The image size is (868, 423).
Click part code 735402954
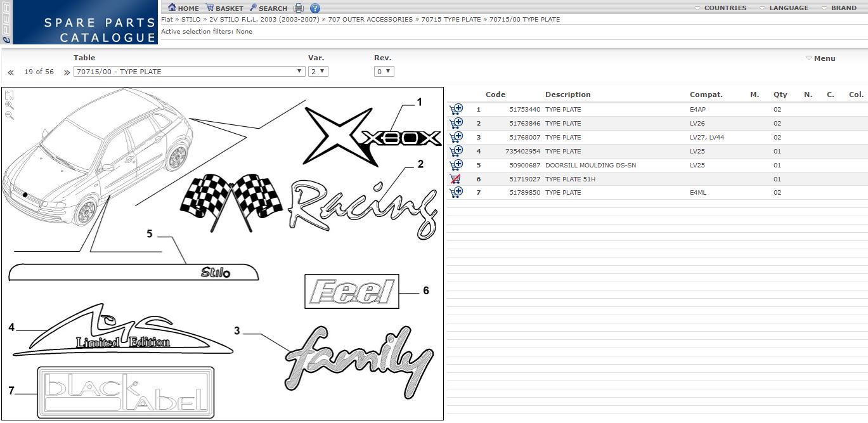(x=523, y=152)
